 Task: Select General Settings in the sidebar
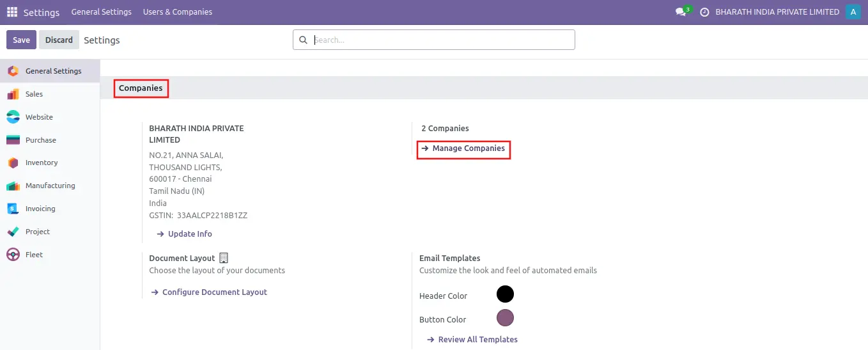pos(50,71)
